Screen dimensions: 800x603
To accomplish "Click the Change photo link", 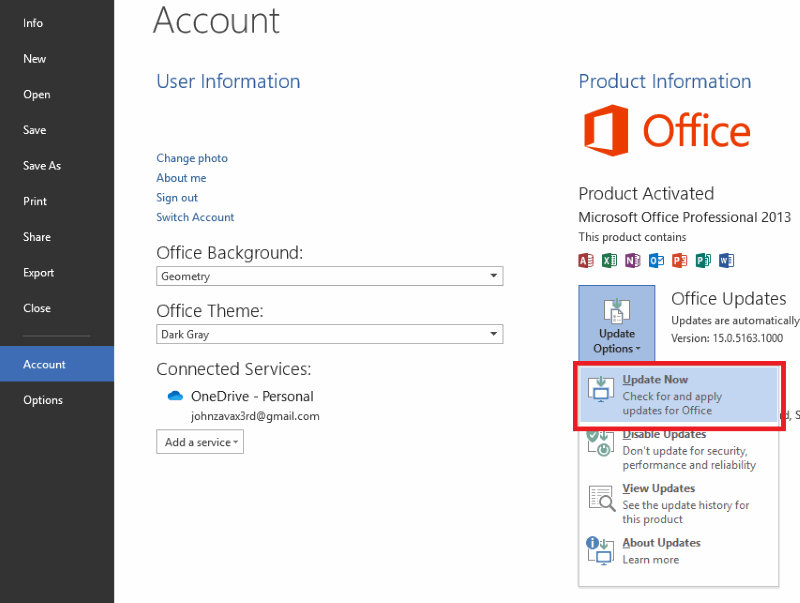I will [x=192, y=158].
